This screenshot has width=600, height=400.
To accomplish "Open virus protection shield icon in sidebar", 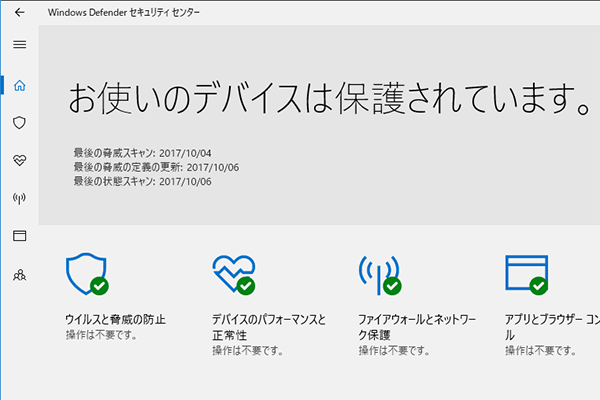I will (20, 122).
